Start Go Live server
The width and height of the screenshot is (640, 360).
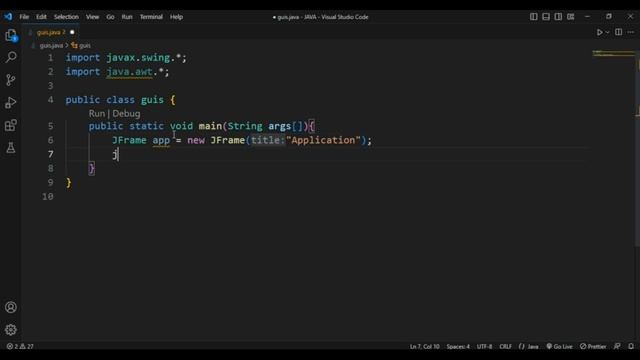tap(560, 347)
